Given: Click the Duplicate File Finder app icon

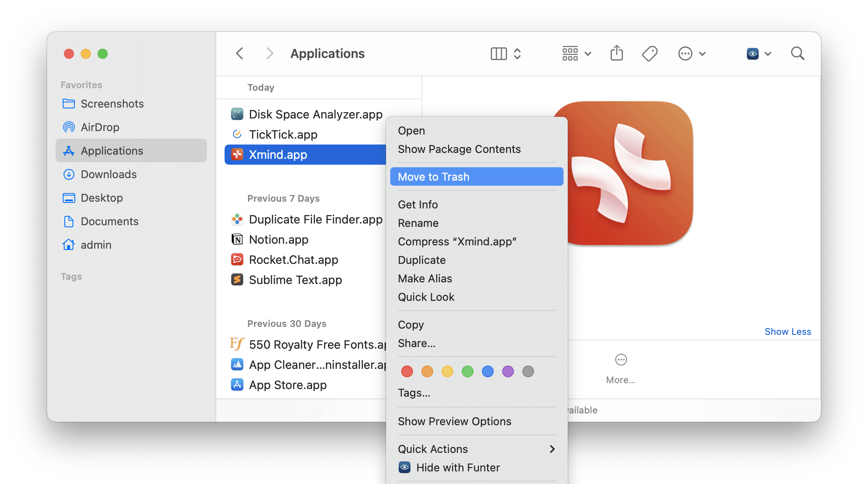Looking at the screenshot, I should click(237, 219).
